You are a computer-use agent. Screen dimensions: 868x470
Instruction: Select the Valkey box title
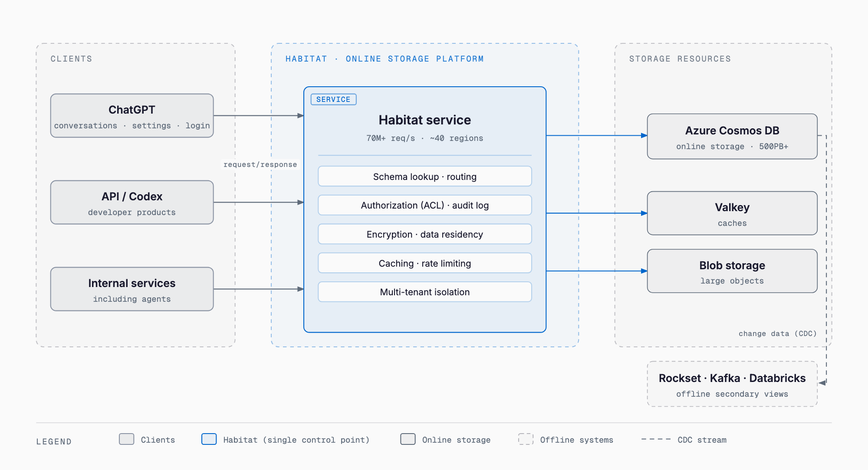732,207
